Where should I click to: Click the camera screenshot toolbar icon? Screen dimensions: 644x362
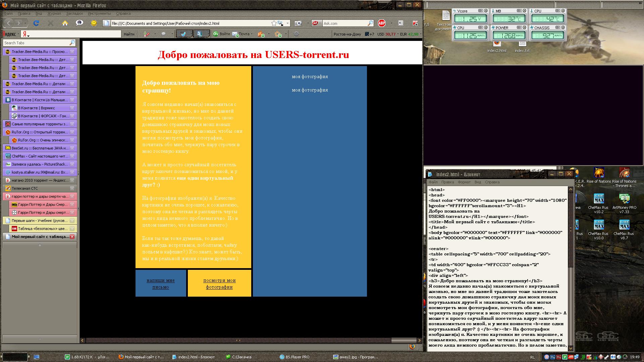coord(298,23)
